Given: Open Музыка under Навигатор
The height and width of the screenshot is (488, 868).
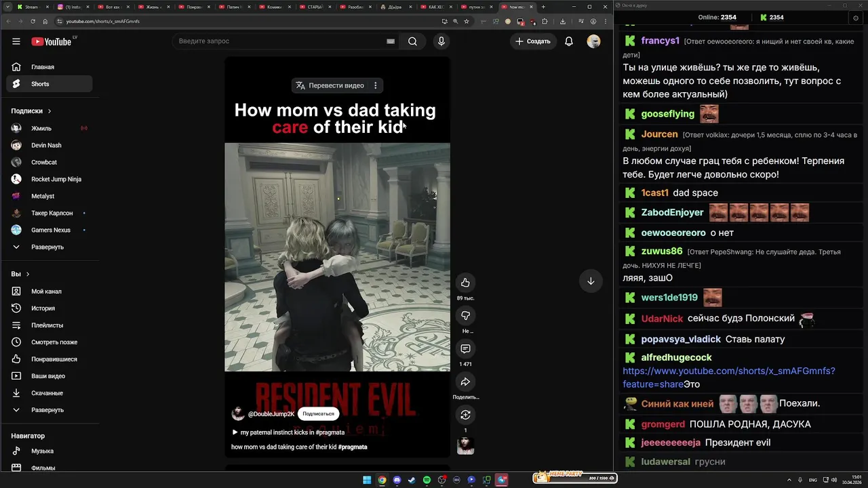Looking at the screenshot, I should [x=50, y=451].
